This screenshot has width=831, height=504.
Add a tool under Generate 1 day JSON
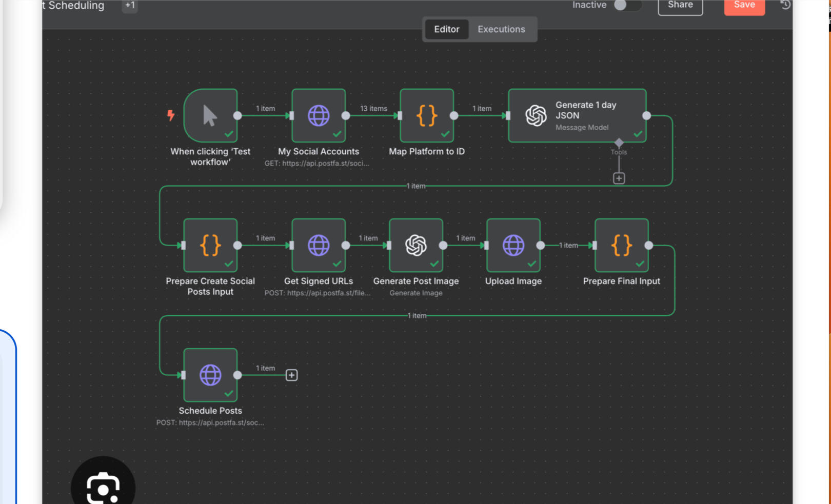click(619, 178)
